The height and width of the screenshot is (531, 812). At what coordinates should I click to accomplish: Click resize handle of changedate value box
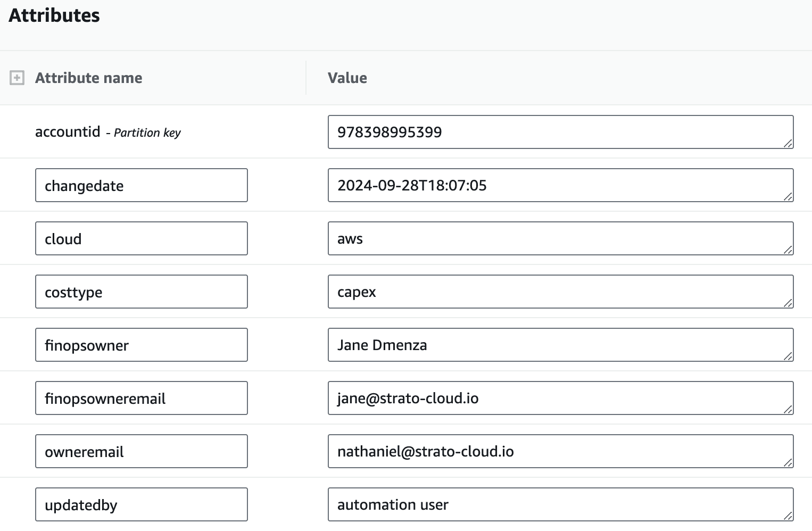click(788, 196)
